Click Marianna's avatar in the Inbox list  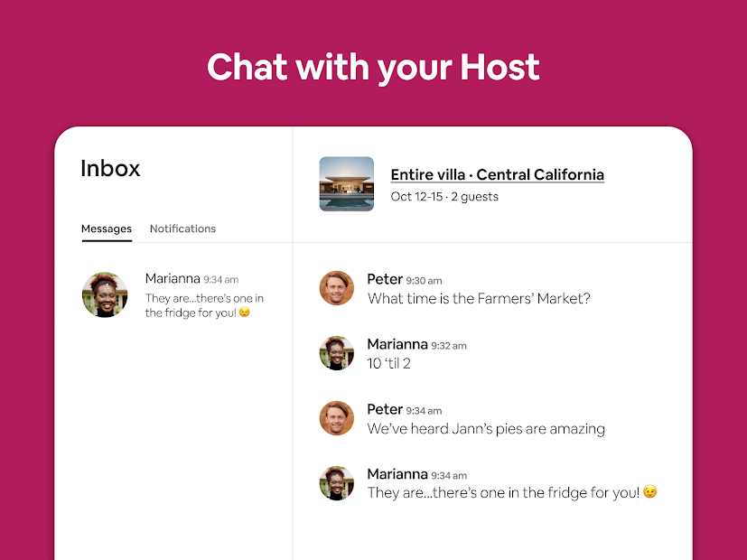point(105,294)
